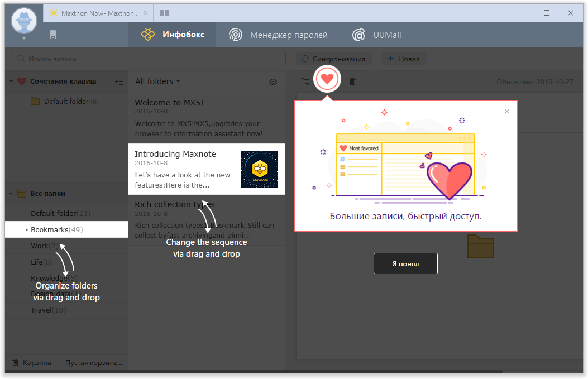
Task: Close the Maxthon Now tab
Action: click(146, 13)
